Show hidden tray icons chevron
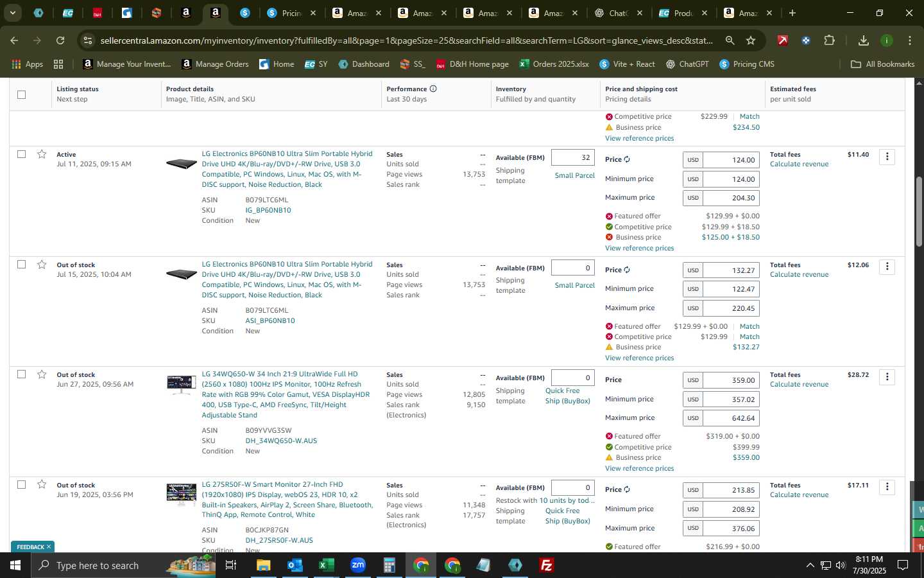The width and height of the screenshot is (924, 578). pos(810,565)
